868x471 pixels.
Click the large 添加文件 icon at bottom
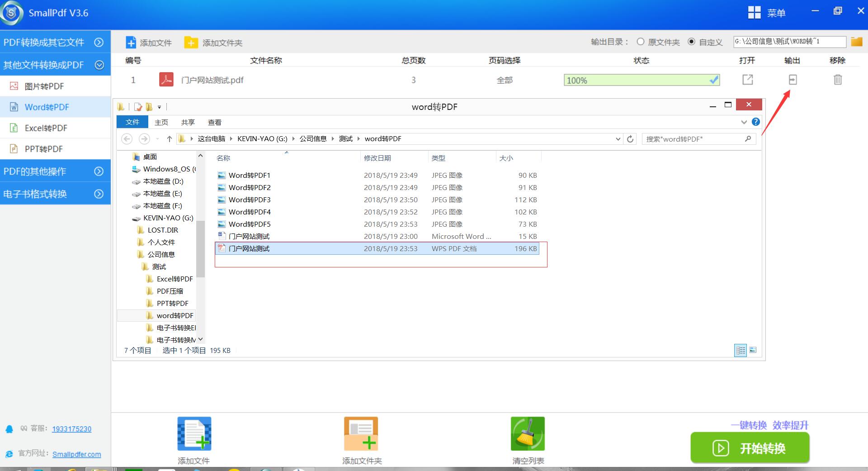click(194, 433)
